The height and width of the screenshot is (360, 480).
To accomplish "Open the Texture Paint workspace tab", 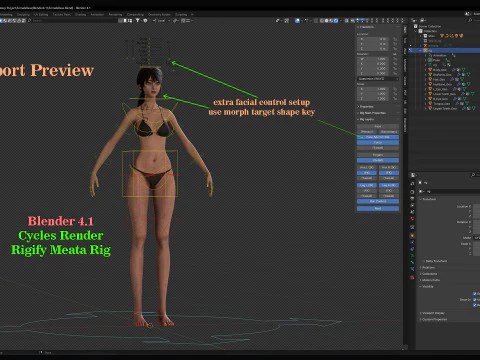I will pyautogui.click(x=62, y=14).
